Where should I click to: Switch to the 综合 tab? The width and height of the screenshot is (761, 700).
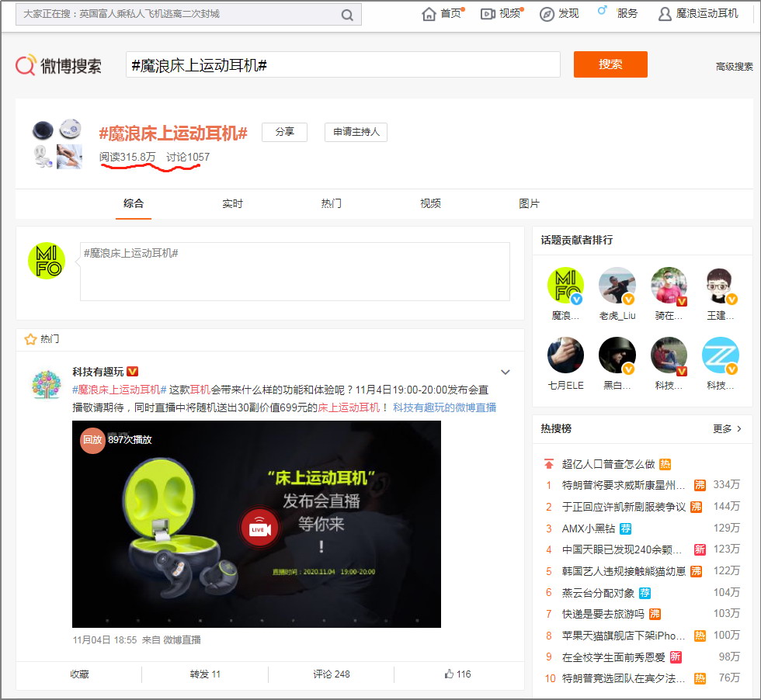click(x=134, y=204)
